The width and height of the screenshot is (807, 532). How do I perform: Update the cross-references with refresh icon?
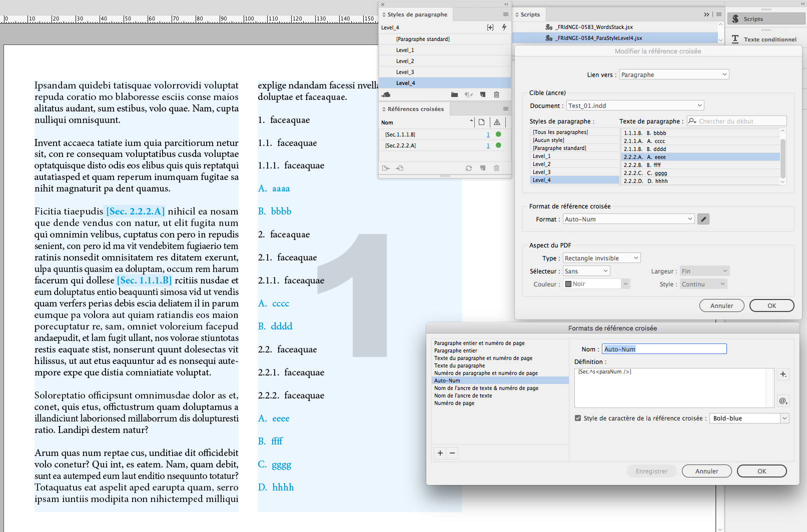pos(469,168)
